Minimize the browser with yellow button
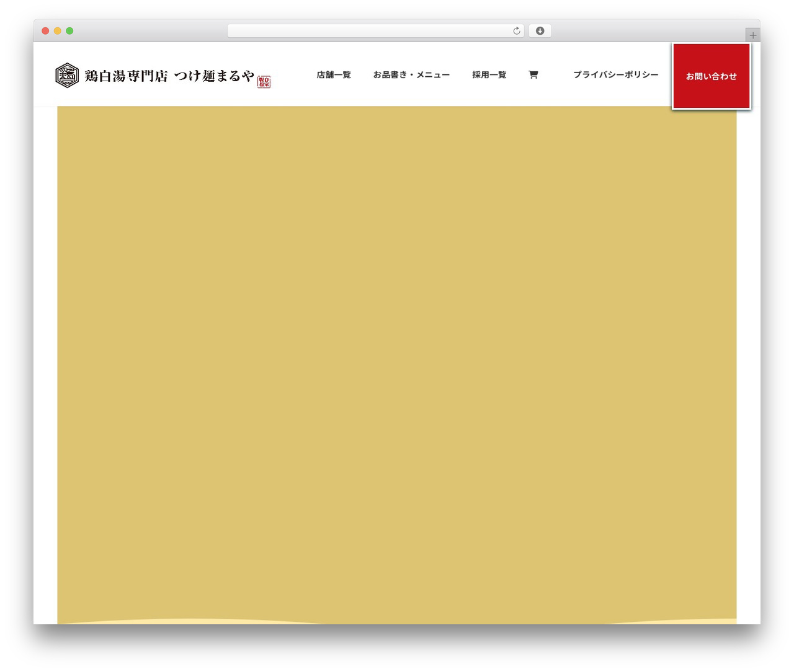The height and width of the screenshot is (672, 794). (58, 31)
